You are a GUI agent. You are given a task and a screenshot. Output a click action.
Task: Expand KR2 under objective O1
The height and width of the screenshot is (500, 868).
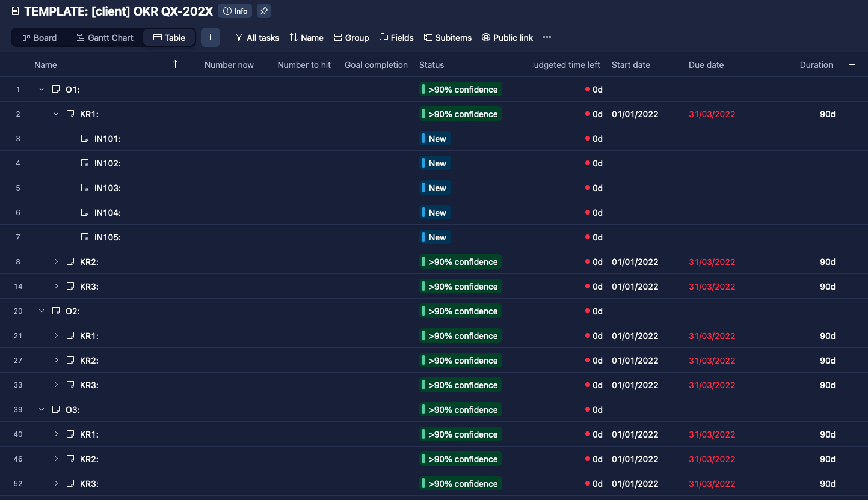(56, 262)
